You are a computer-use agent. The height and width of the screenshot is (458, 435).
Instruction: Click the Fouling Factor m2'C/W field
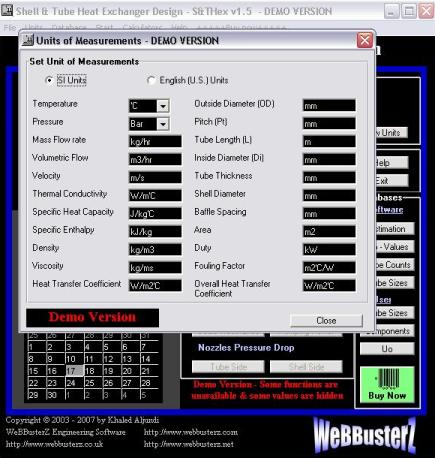pos(329,268)
